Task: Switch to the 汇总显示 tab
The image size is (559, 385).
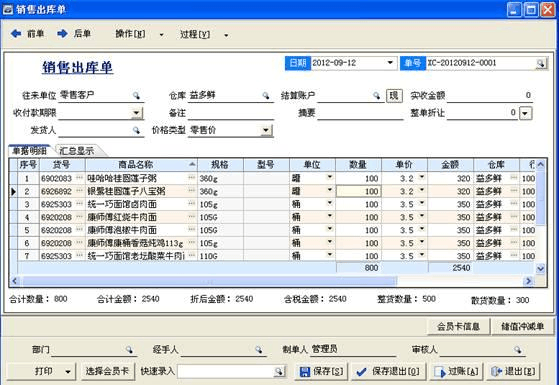Action: (x=77, y=150)
